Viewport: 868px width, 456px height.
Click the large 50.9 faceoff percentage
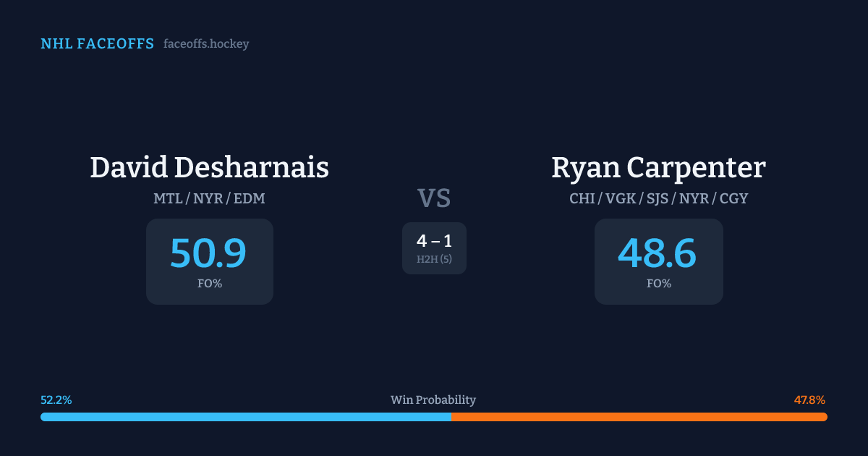208,254
